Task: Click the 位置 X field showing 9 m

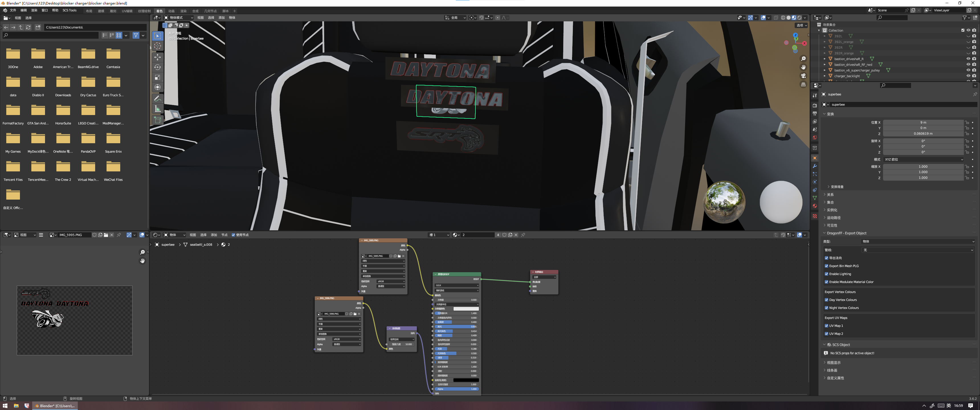Action: [923, 122]
